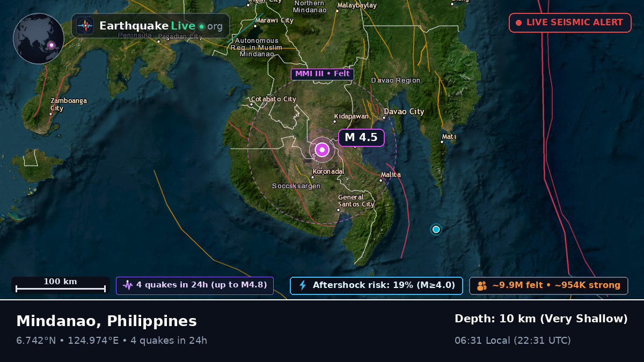Select the cyan offshore quake marker

[436, 230]
